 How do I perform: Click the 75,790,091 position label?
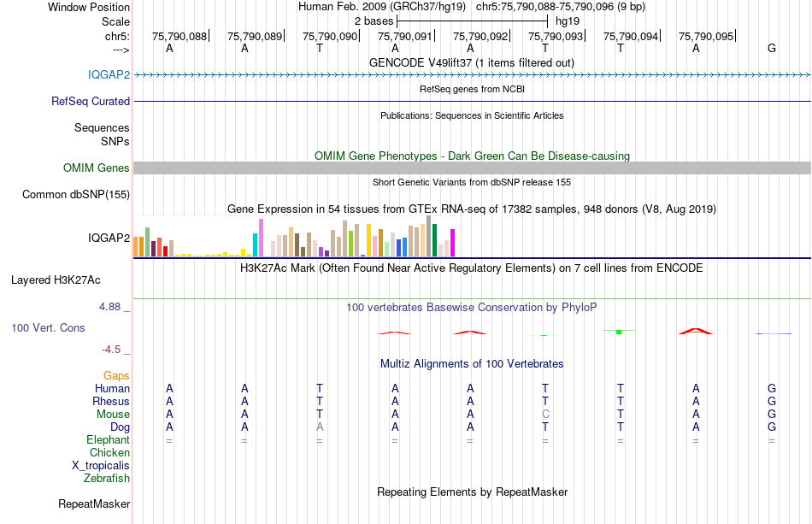[405, 36]
